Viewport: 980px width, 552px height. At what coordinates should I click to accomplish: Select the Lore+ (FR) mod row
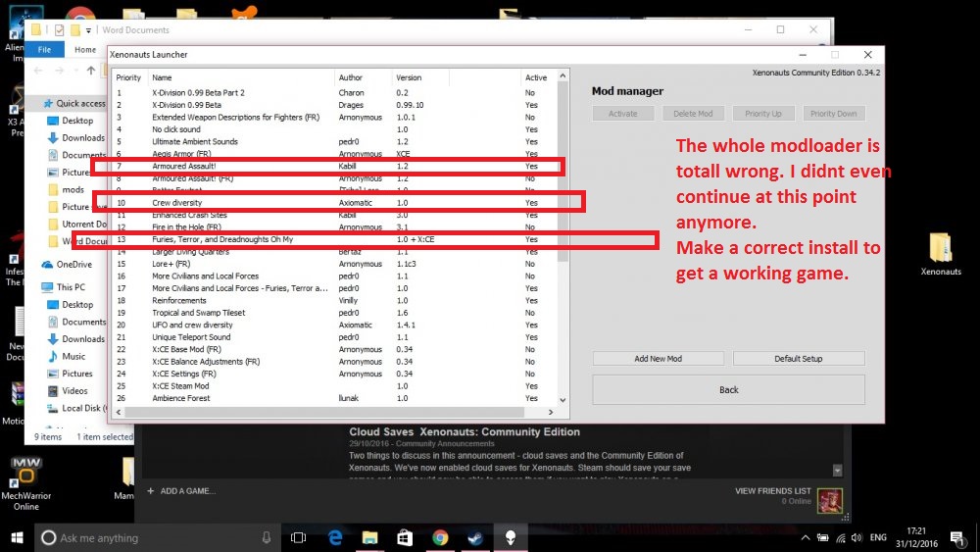coord(334,264)
